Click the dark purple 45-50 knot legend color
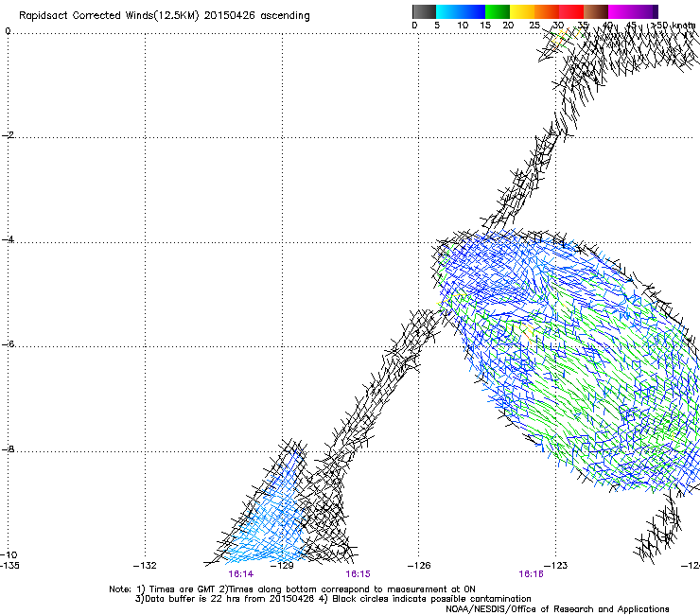This screenshot has height=615, width=700. click(645, 11)
